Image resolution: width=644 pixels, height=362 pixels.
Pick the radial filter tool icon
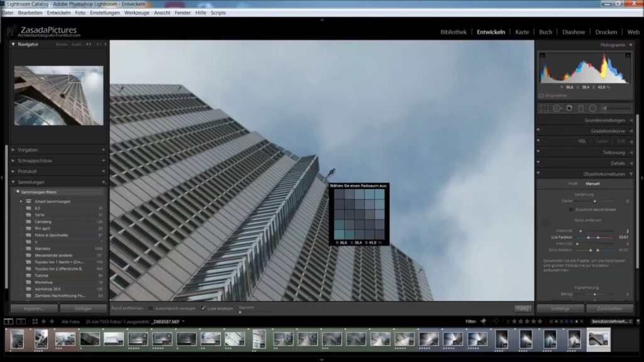click(x=592, y=108)
